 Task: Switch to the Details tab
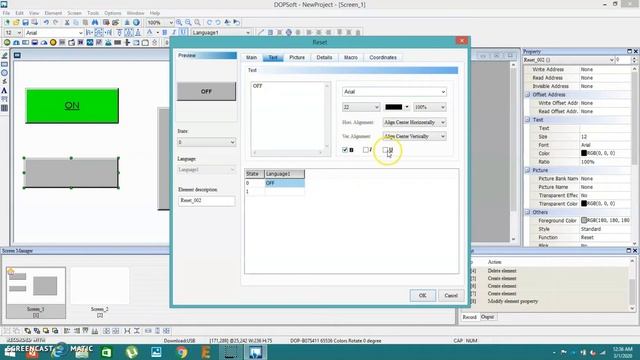coord(324,58)
